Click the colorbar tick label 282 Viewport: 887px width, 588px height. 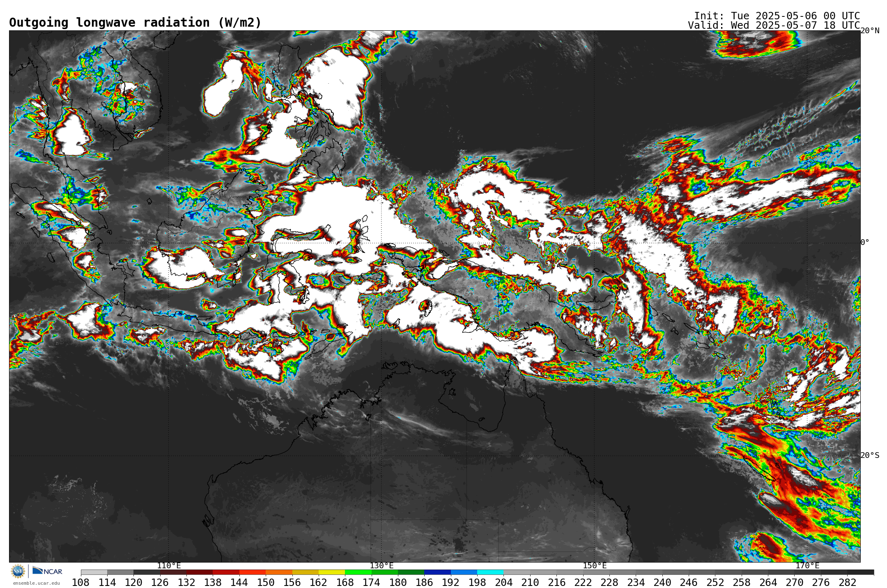click(847, 583)
